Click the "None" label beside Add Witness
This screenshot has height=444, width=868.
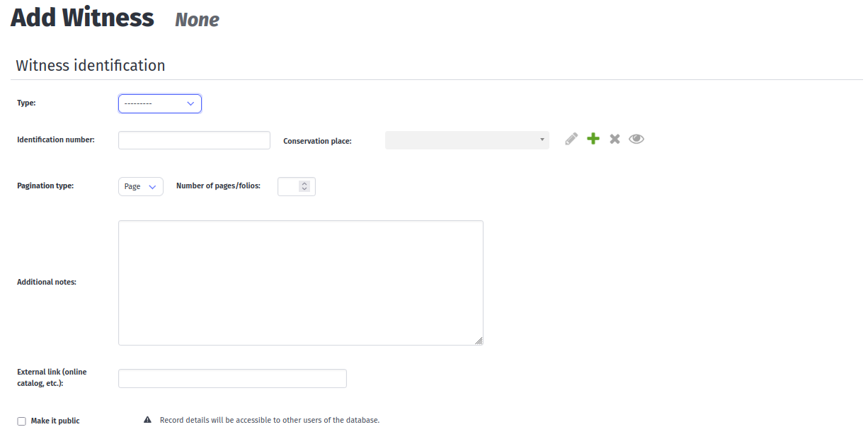tap(197, 20)
